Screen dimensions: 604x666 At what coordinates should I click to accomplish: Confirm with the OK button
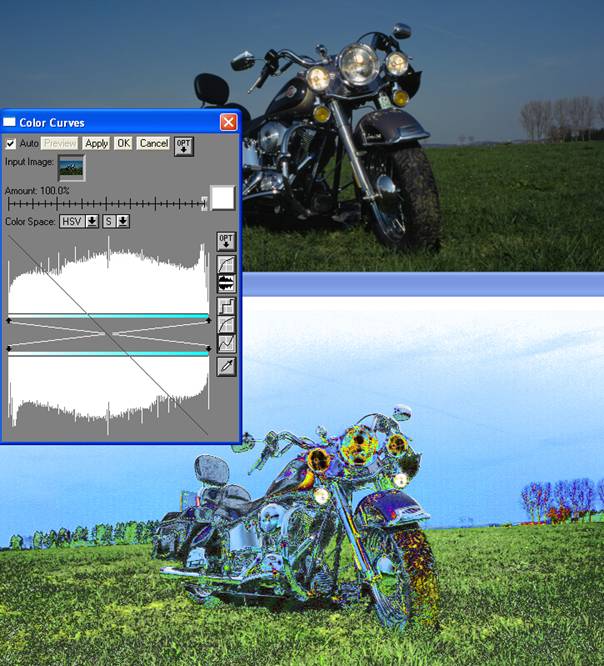tap(124, 144)
